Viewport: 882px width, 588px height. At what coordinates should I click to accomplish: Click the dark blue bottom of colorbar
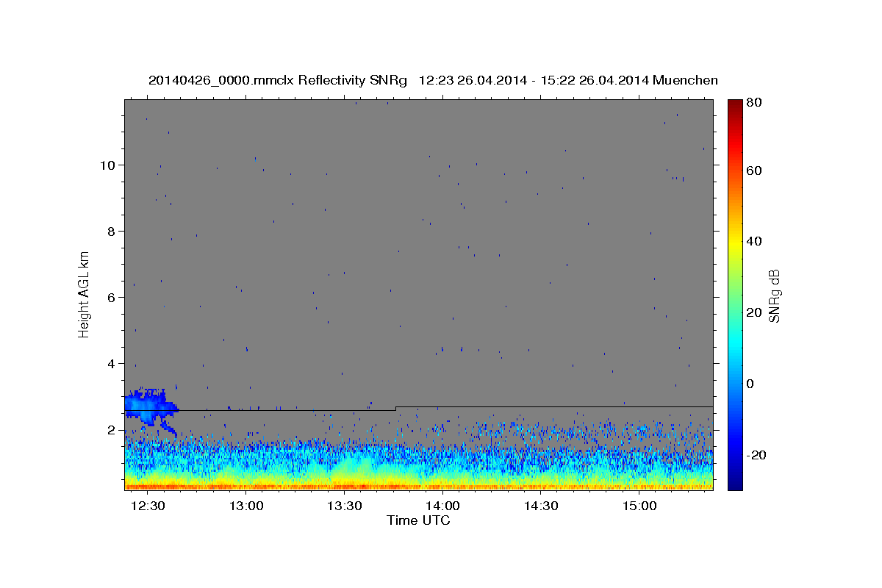735,484
